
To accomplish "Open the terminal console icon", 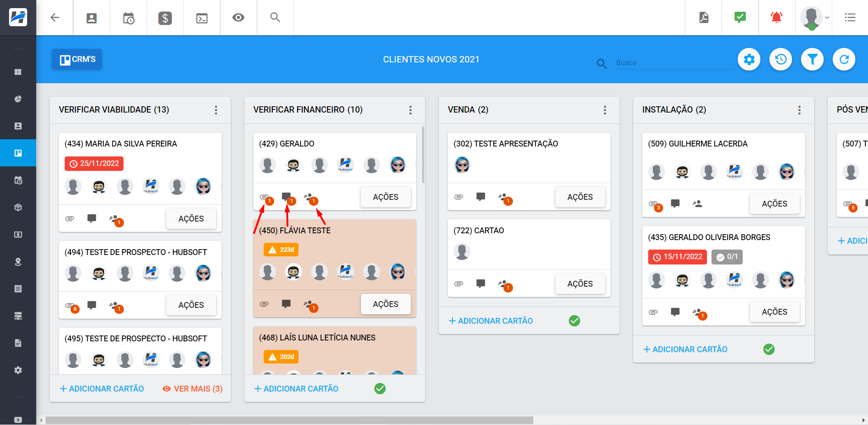I will tap(202, 18).
